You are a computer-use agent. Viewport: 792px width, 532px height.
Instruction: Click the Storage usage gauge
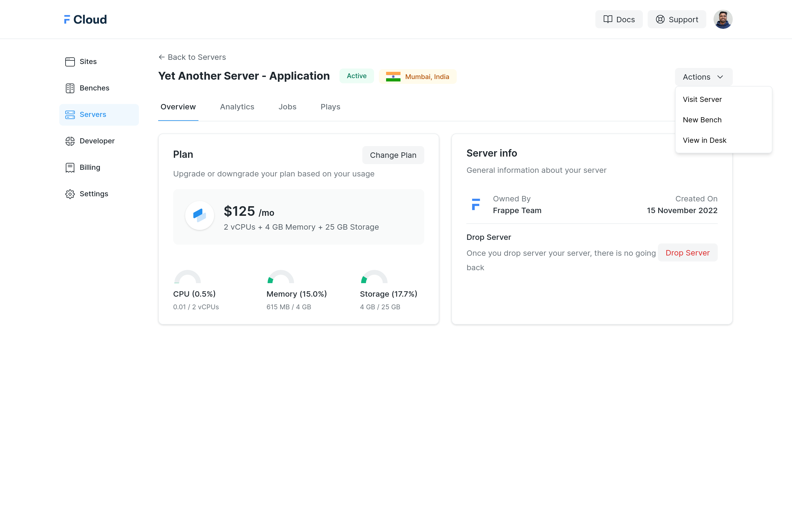coord(374,277)
